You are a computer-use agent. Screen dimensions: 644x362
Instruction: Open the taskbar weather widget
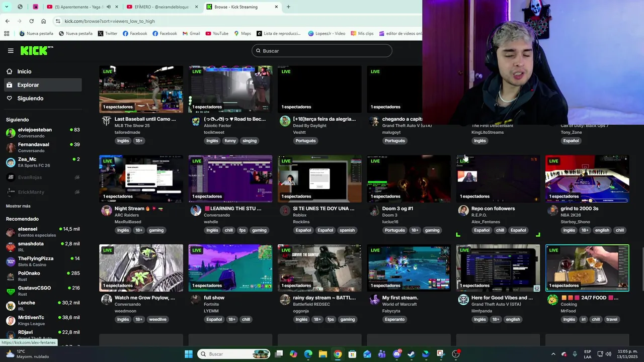coord(28,354)
